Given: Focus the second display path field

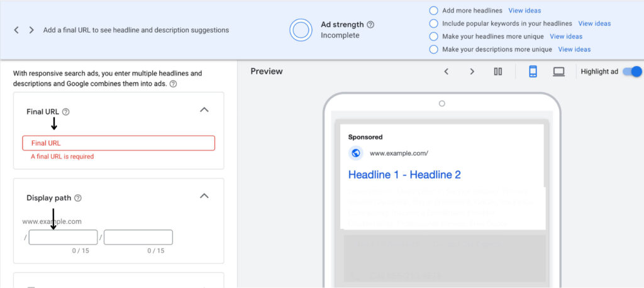Looking at the screenshot, I should pyautogui.click(x=138, y=238).
